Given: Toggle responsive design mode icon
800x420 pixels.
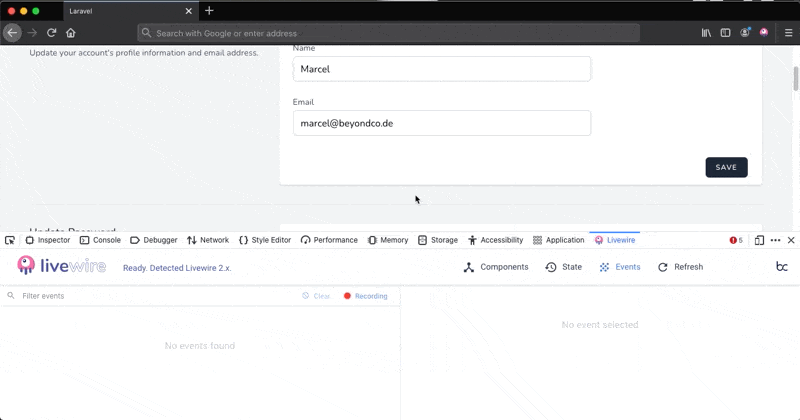Looking at the screenshot, I should (x=759, y=240).
